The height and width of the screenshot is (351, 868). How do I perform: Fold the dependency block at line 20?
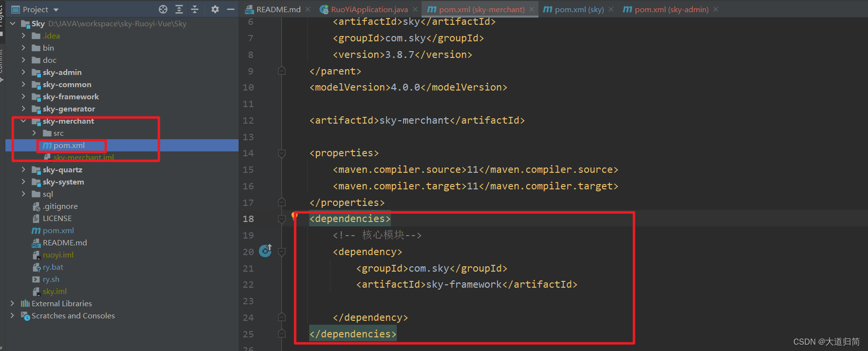tap(281, 252)
